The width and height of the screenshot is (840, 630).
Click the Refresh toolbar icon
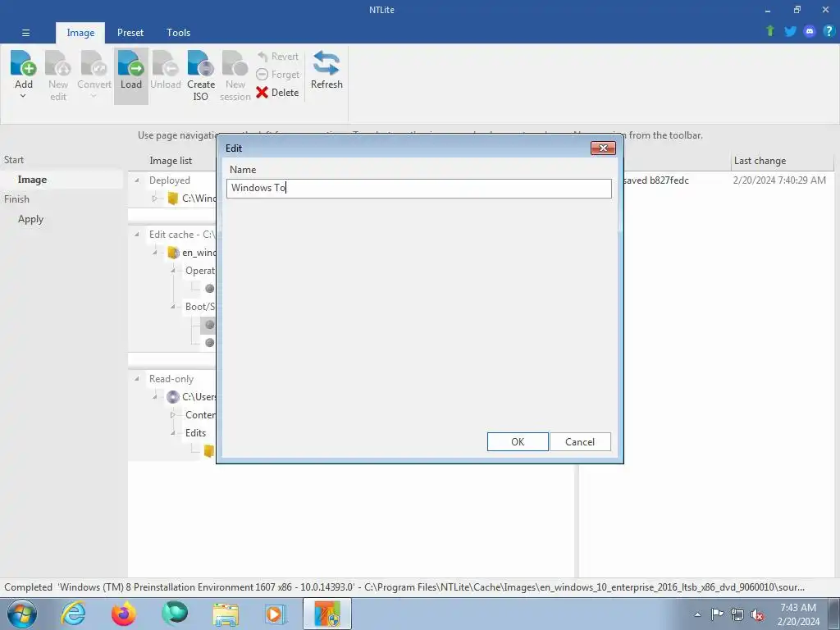pyautogui.click(x=326, y=63)
